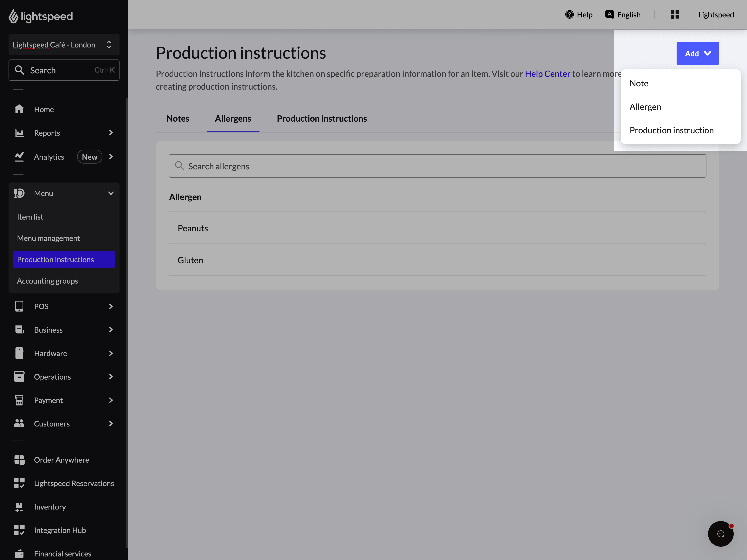Viewport: 747px width, 560px height.
Task: Switch to the Notes tab
Action: point(178,118)
